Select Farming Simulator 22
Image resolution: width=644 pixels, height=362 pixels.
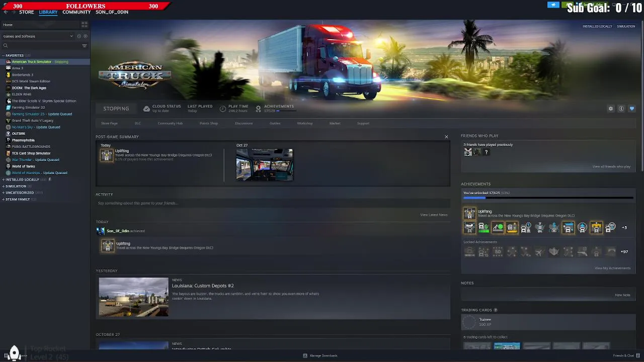[x=28, y=108]
